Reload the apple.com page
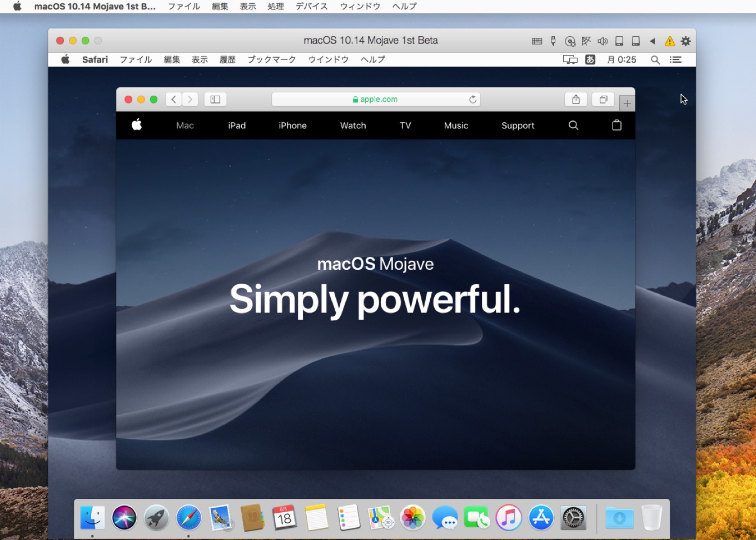Viewport: 756px width, 540px height. click(x=472, y=100)
